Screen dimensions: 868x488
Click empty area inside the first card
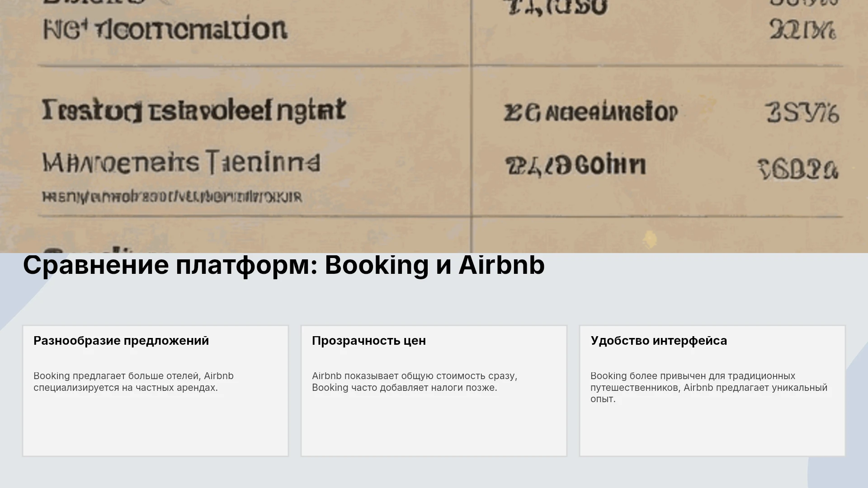click(x=156, y=427)
